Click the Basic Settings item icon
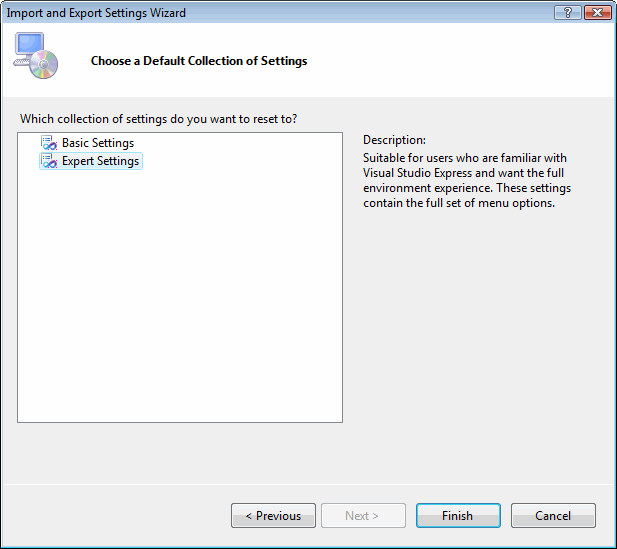 [x=48, y=143]
